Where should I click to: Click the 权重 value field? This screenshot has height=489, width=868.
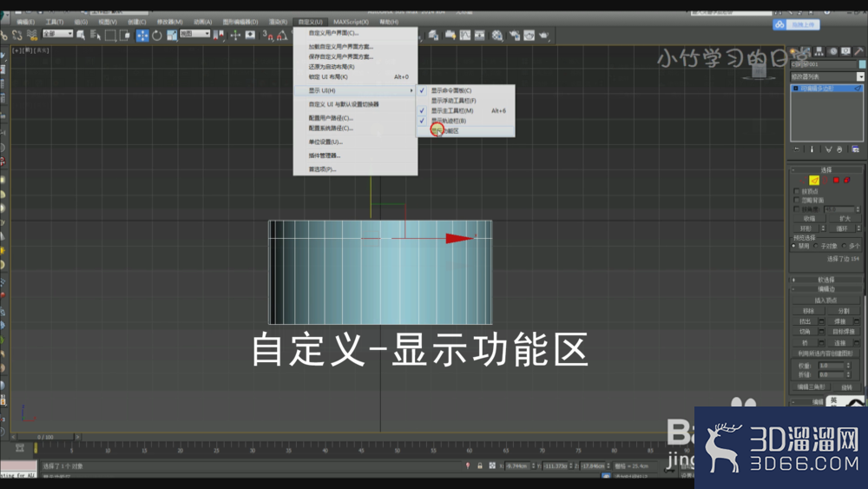832,366
